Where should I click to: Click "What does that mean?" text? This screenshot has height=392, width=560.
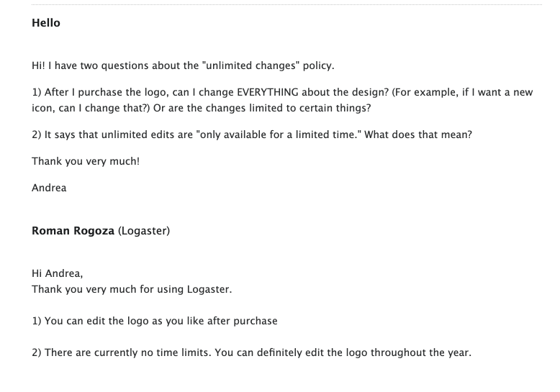pyautogui.click(x=418, y=135)
